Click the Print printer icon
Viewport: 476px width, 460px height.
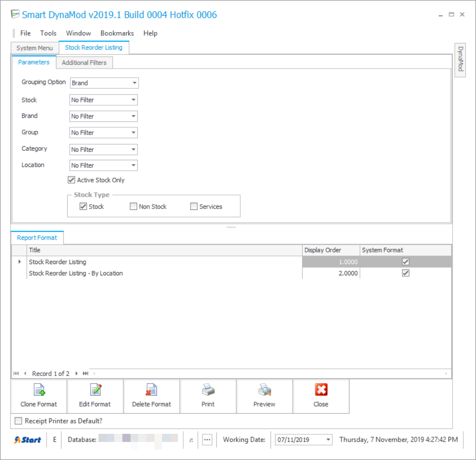pyautogui.click(x=208, y=390)
